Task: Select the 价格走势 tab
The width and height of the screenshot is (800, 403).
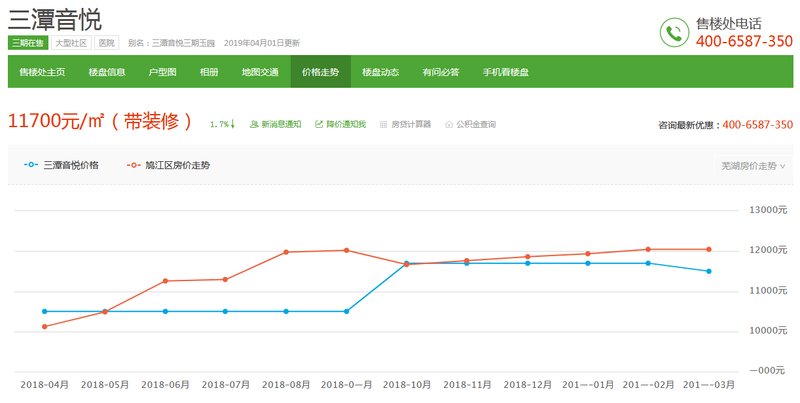Action: coord(320,72)
